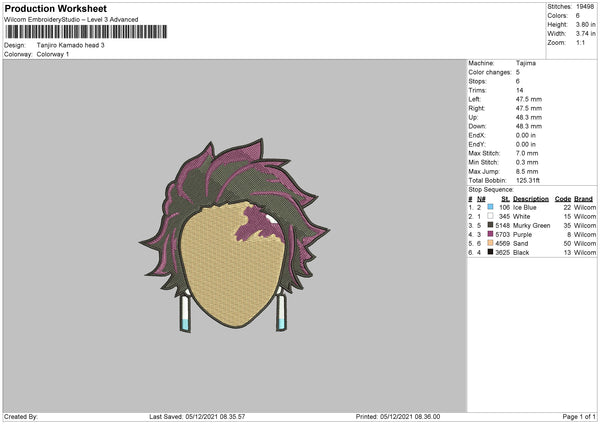This screenshot has width=600, height=424.
Task: Click the Max Jump value '8.5 mm'
Action: [527, 171]
